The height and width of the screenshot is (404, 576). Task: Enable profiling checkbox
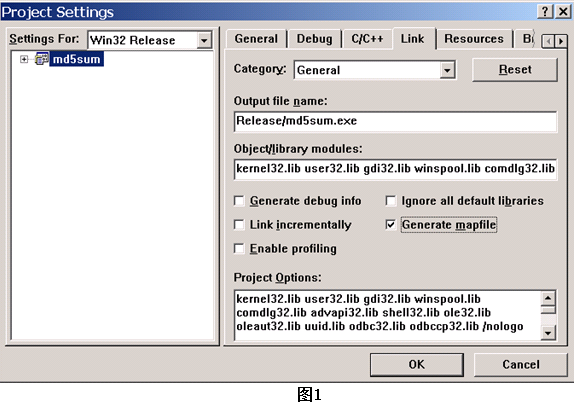coord(239,249)
